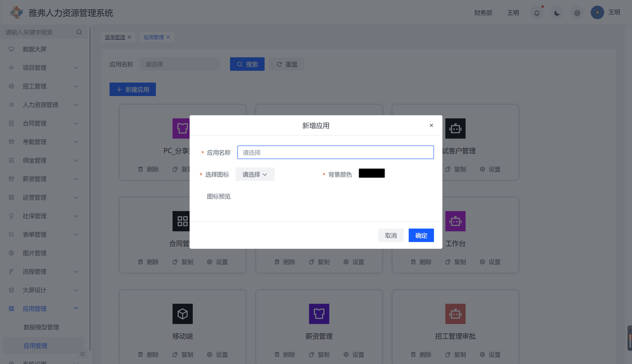Open settings for 试客户管理 app
Viewport: 632px width, 364px height.
coord(490,169)
